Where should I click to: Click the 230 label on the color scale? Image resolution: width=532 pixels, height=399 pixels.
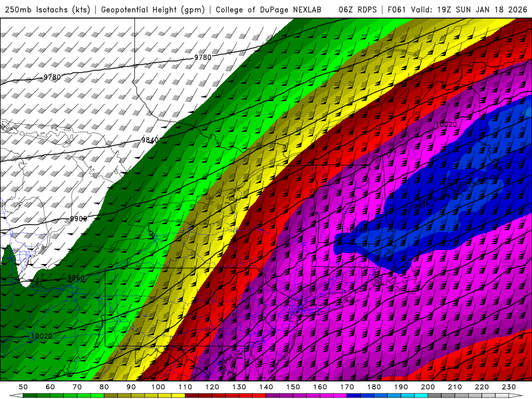509,387
